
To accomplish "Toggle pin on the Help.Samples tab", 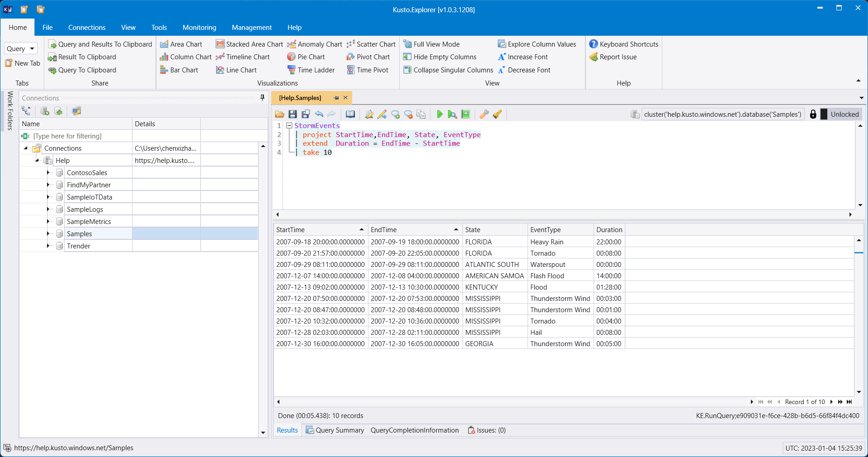I will (x=336, y=98).
